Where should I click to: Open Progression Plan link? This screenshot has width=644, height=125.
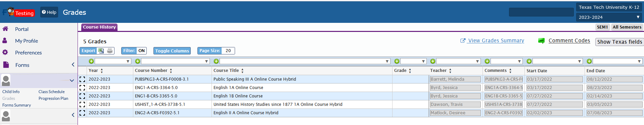tap(53, 98)
